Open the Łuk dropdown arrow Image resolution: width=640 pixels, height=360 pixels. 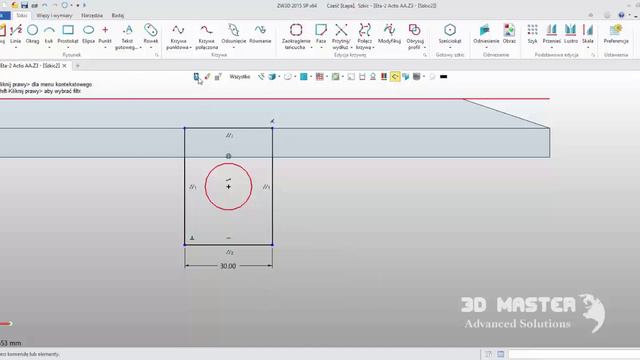tap(49, 47)
